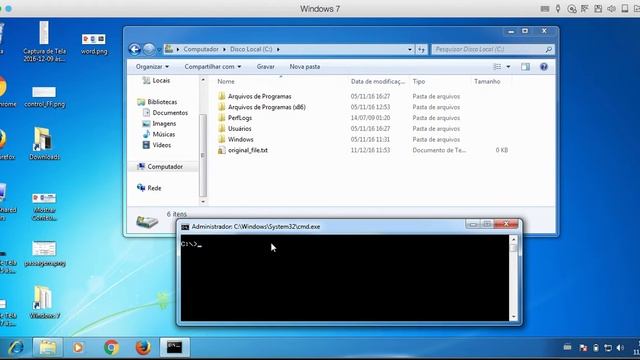The width and height of the screenshot is (640, 360).
Task: Click the Action Center flag tray icon
Action: pyautogui.click(x=583, y=348)
